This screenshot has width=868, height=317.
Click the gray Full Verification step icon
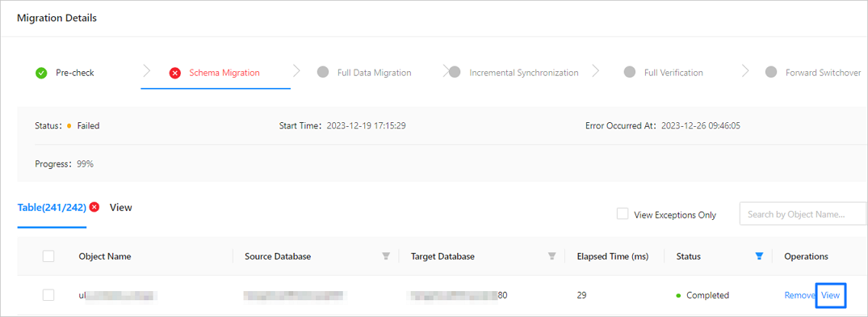[630, 73]
